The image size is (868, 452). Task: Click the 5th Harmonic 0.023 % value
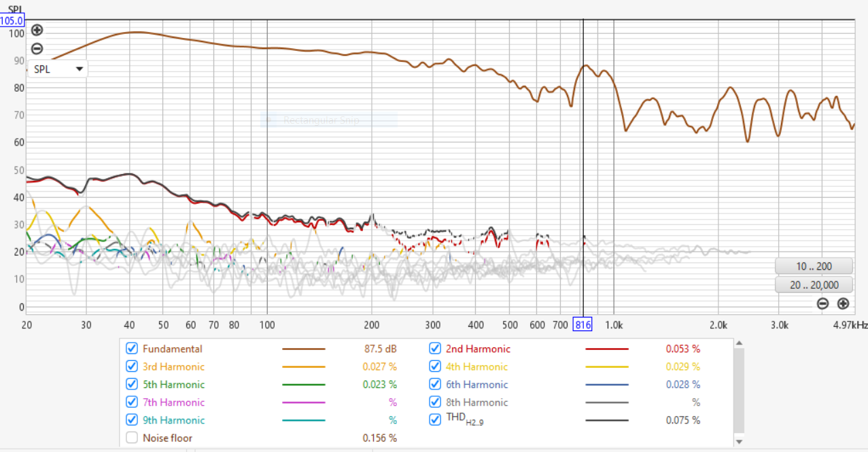(379, 384)
